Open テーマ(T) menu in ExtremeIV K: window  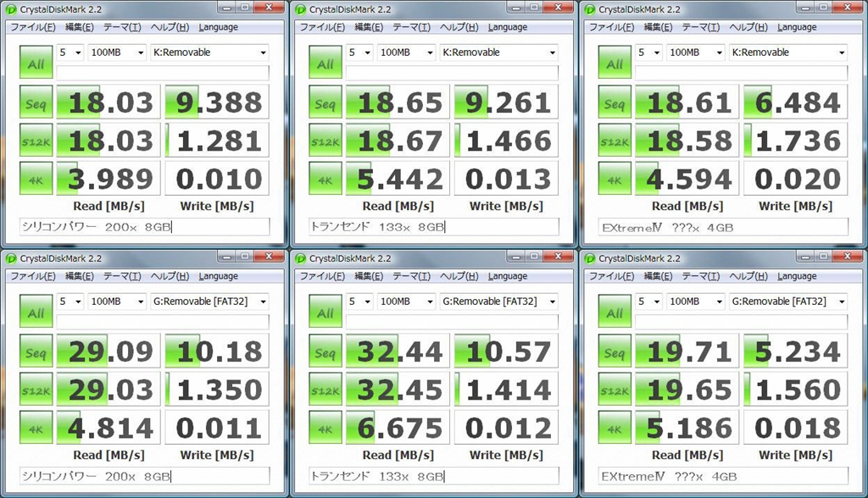click(x=700, y=27)
